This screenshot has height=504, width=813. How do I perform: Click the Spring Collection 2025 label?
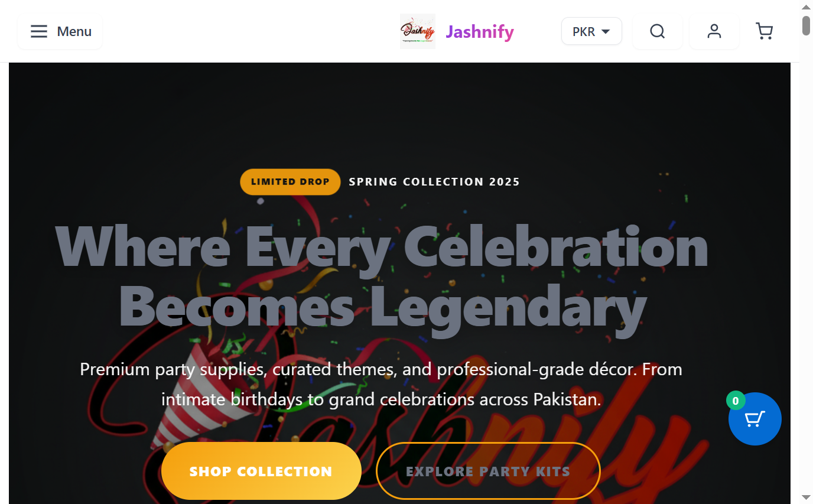click(x=434, y=182)
